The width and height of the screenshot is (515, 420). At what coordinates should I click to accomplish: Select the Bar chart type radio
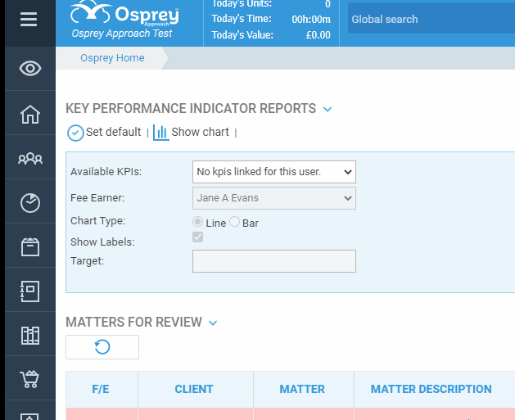(234, 222)
